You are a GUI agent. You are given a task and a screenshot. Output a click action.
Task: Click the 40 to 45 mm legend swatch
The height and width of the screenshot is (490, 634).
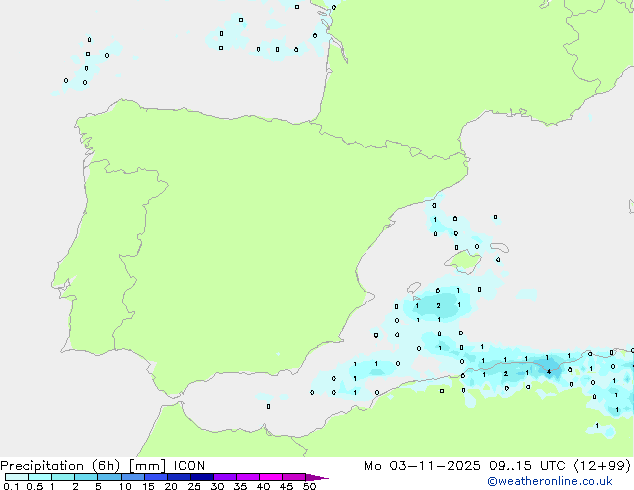coord(271,477)
